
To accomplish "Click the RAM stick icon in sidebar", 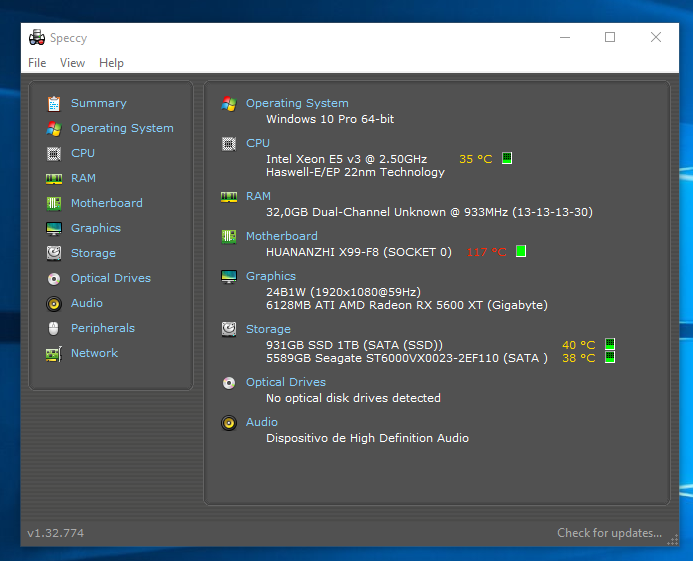I will click(x=54, y=179).
